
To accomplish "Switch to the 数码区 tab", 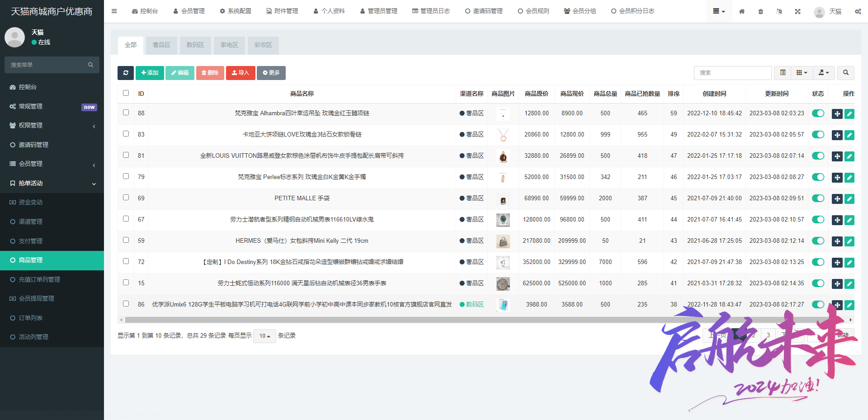I will [195, 45].
